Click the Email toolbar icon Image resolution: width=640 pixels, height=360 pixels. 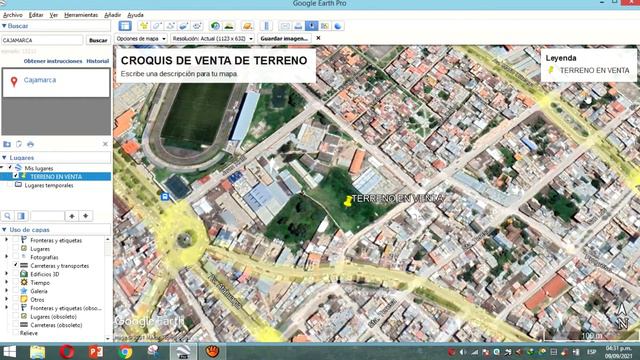[285, 26]
